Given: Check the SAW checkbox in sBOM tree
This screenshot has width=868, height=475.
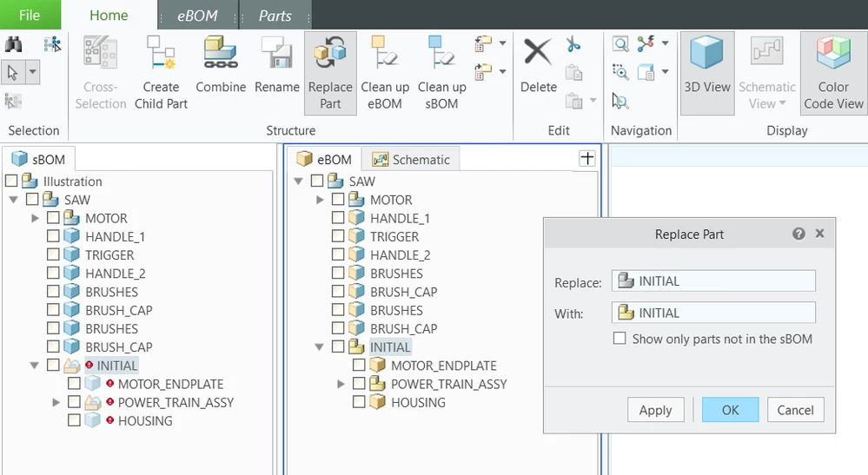Looking at the screenshot, I should [x=32, y=199].
